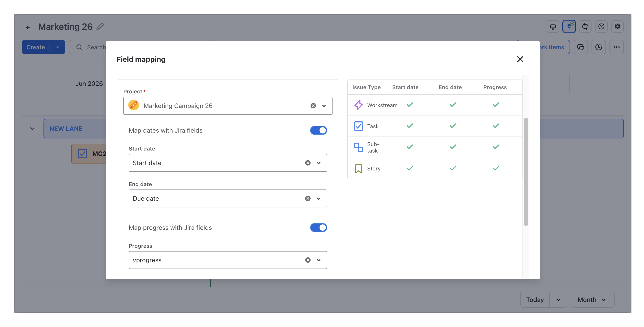Toggle Map dates with Jira fields

(318, 130)
